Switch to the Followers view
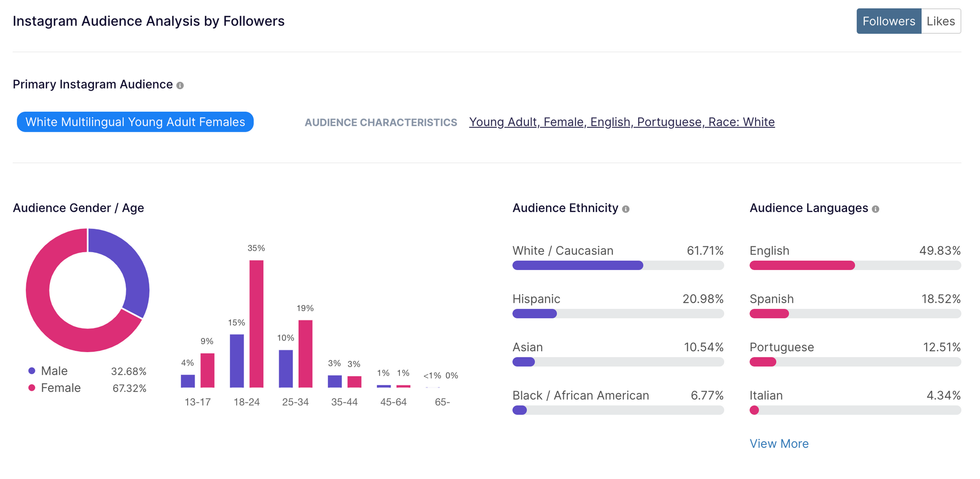The height and width of the screenshot is (479, 980). (x=888, y=21)
